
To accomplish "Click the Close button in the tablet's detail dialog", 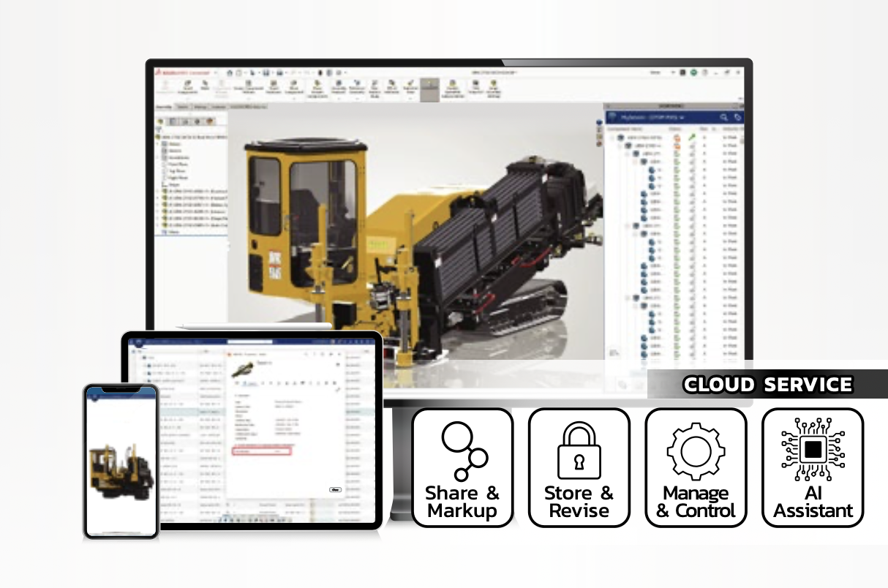I will click(x=335, y=490).
